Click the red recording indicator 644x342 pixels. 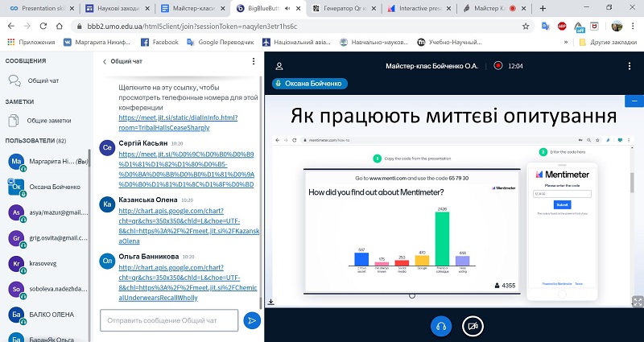[498, 65]
